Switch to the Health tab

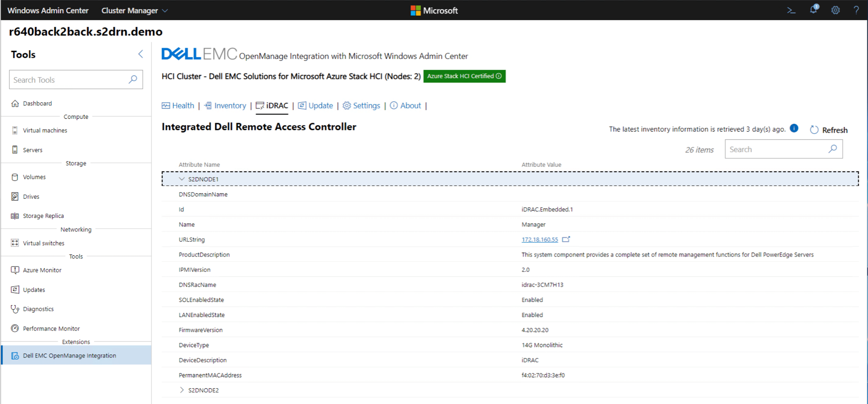point(178,106)
